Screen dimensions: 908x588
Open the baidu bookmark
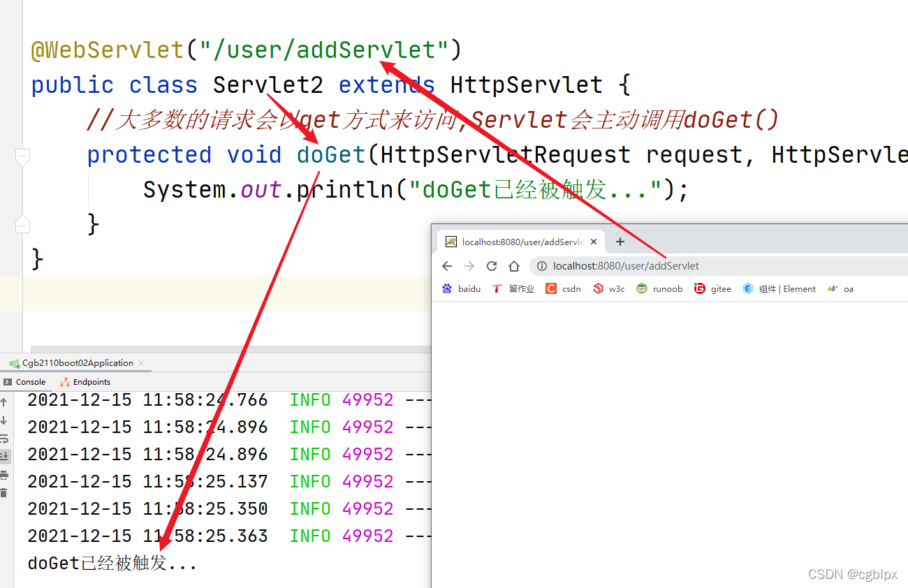tap(462, 289)
